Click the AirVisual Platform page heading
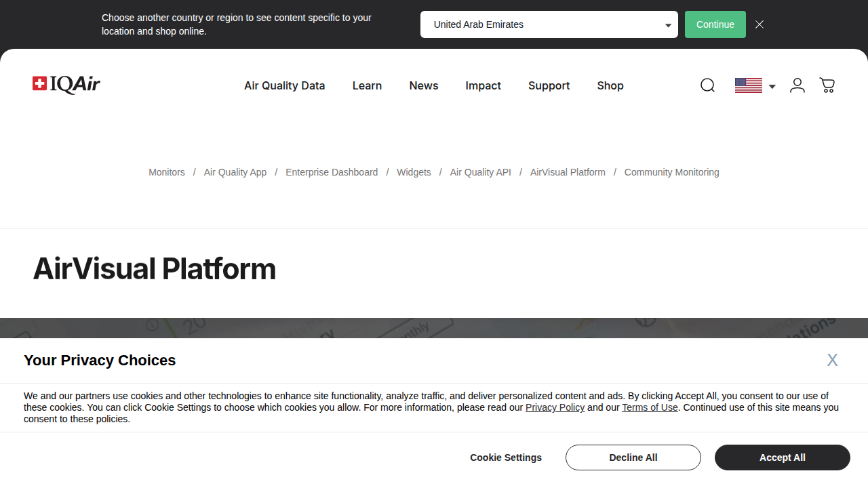 [x=155, y=269]
